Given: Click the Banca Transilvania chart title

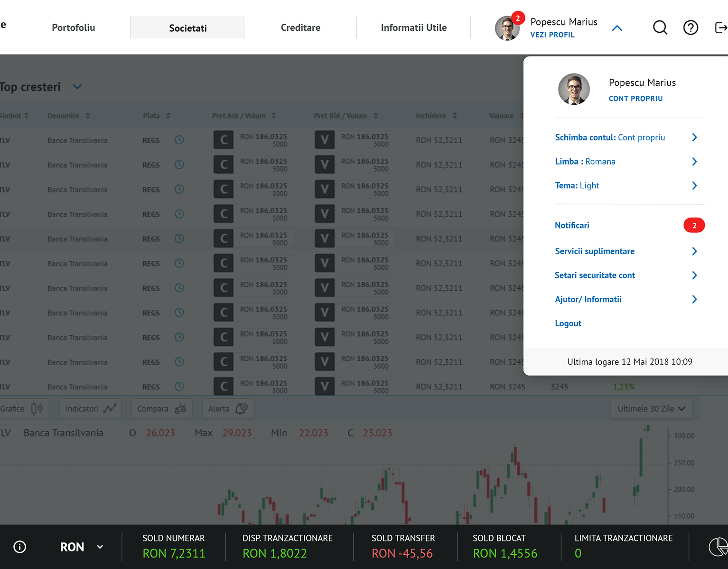Looking at the screenshot, I should [64, 433].
